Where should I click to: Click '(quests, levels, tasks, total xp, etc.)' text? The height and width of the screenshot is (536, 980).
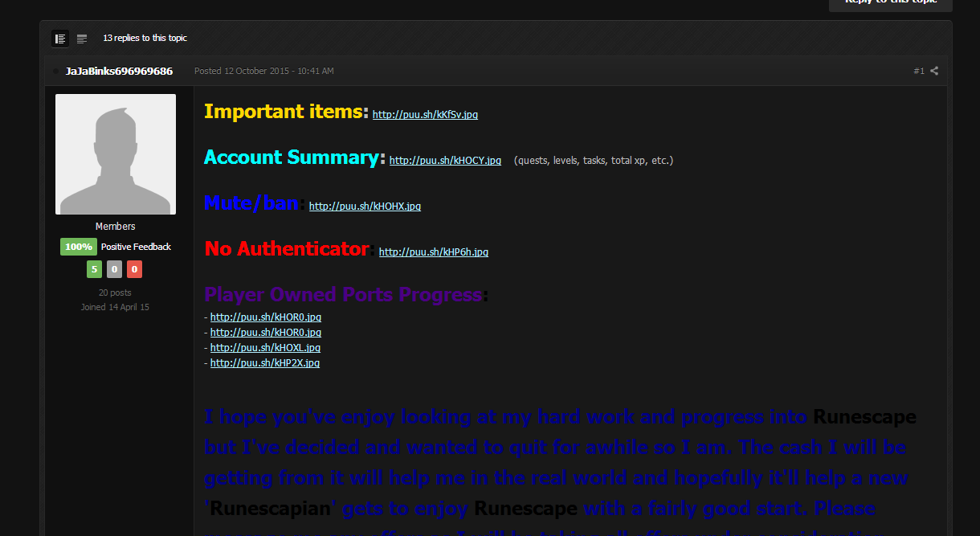pos(594,161)
